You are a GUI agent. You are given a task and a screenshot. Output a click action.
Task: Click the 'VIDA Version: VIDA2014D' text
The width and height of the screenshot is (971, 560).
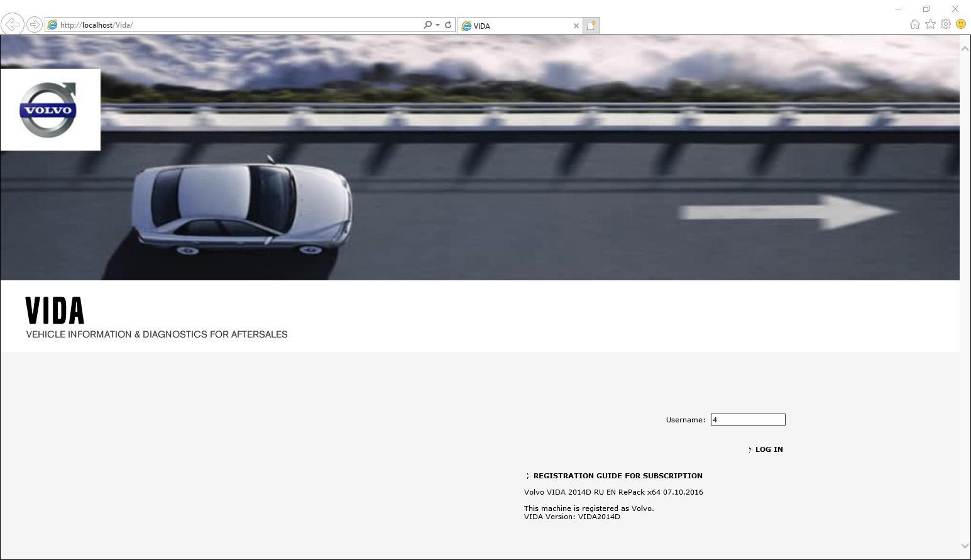click(x=572, y=517)
